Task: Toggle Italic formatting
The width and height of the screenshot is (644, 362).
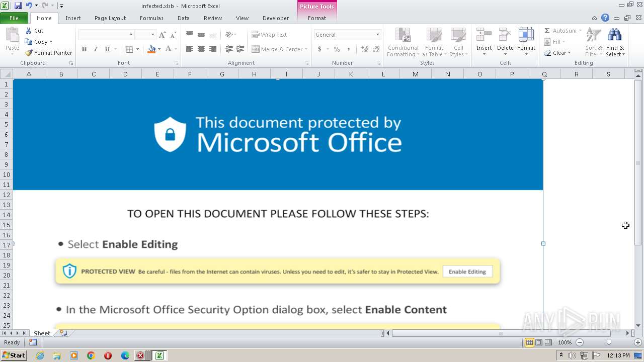Action: (96, 49)
